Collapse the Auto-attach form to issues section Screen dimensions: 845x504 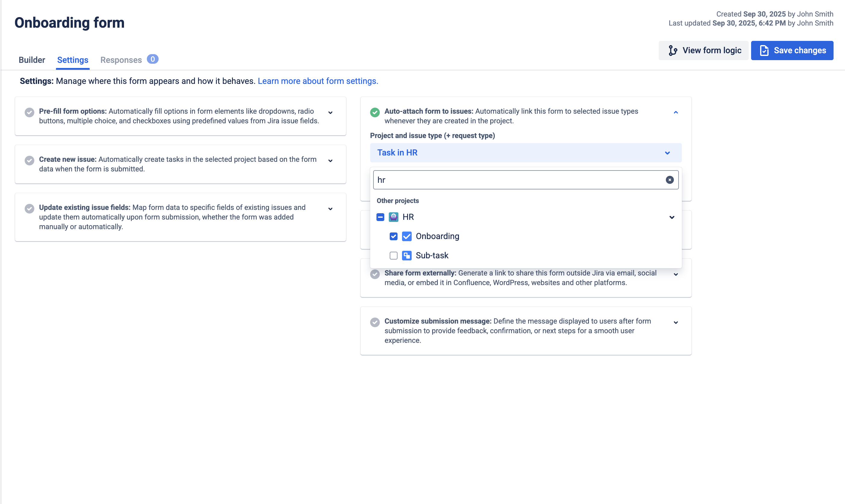pyautogui.click(x=676, y=112)
